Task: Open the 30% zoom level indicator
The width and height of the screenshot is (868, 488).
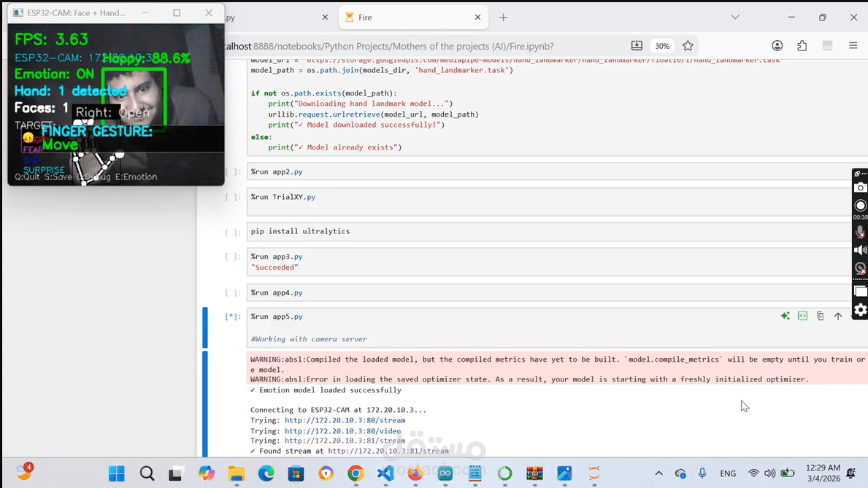Action: [662, 46]
